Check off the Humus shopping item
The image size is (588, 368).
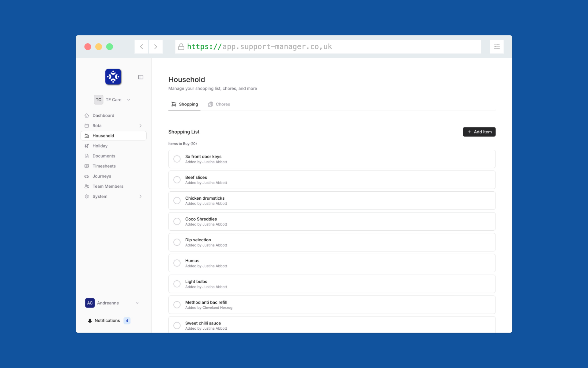coord(177,263)
